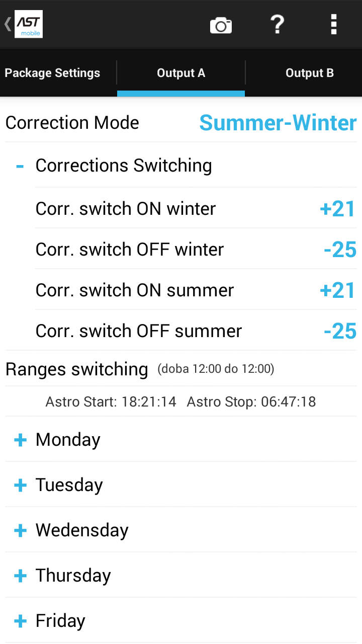
Task: Tap the camera icon
Action: tap(221, 25)
